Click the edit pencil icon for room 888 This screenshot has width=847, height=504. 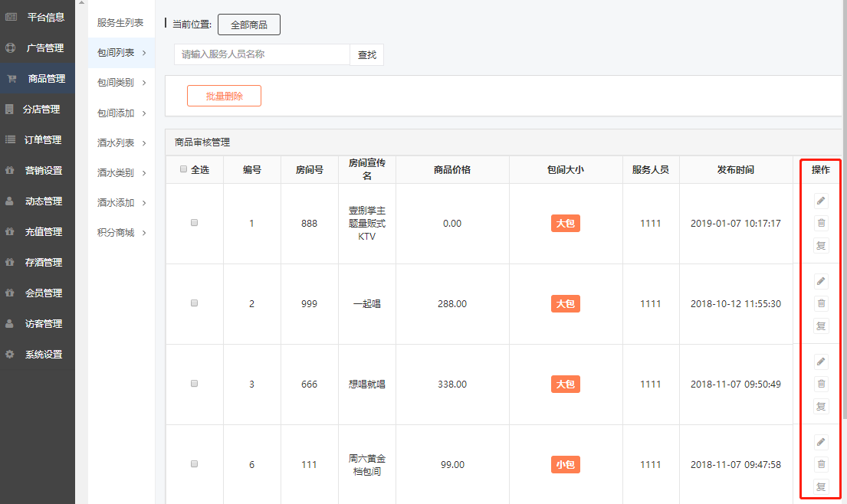coord(820,201)
